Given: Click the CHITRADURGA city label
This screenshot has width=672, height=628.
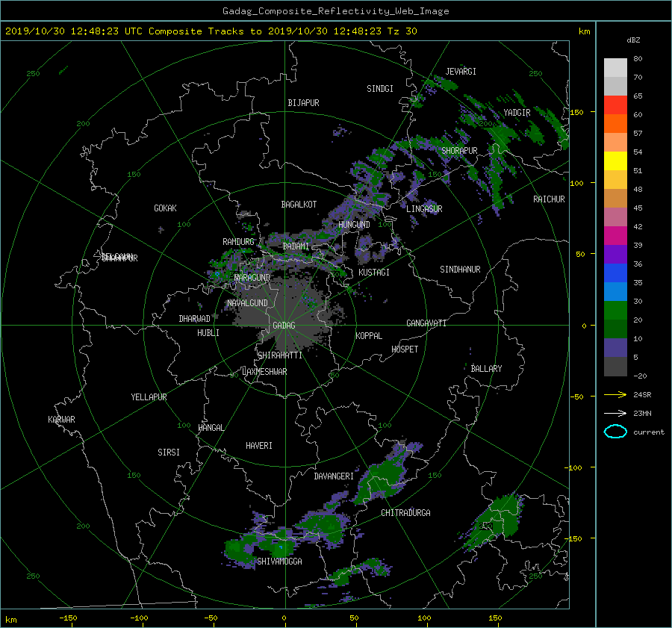Looking at the screenshot, I should (x=405, y=513).
